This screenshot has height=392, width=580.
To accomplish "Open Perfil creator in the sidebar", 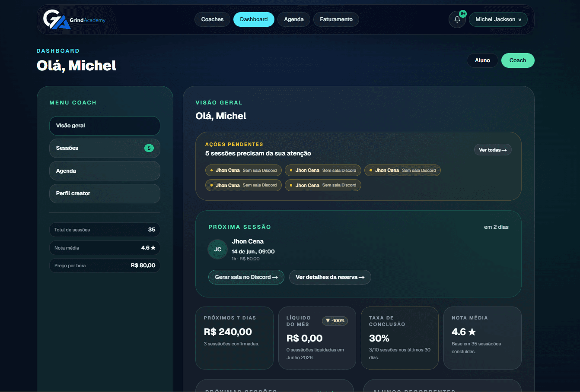I will click(x=105, y=193).
